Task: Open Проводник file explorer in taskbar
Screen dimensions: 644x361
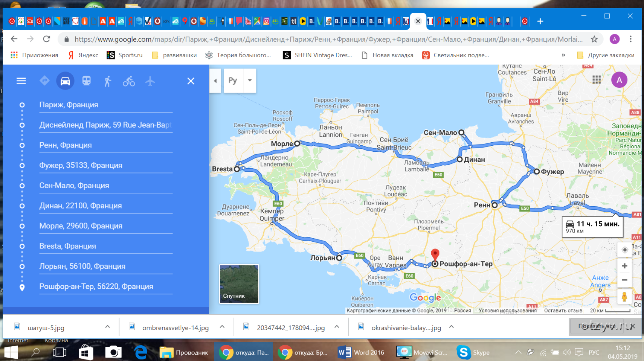Action: tap(184, 352)
